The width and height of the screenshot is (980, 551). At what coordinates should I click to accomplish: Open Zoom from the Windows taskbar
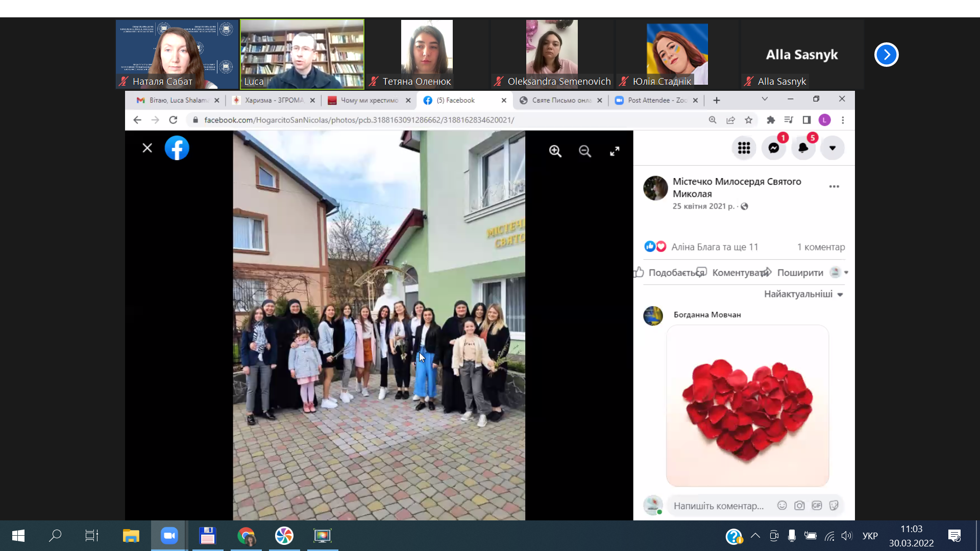168,536
